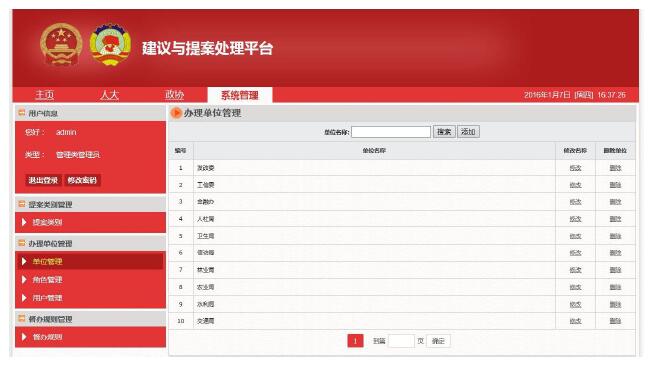This screenshot has width=650, height=371.
Task: Click 修改 link in row 1
Action: coord(575,168)
